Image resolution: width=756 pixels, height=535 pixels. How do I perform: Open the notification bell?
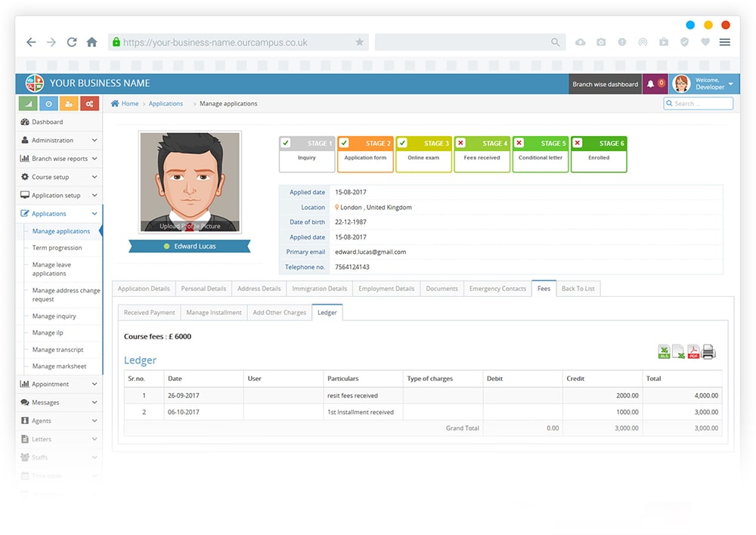(651, 84)
